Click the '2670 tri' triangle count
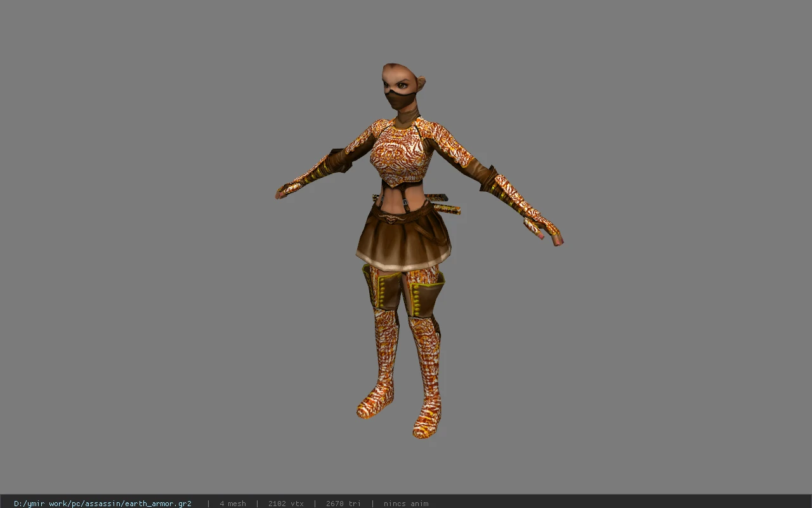The image size is (812, 508). pyautogui.click(x=343, y=504)
